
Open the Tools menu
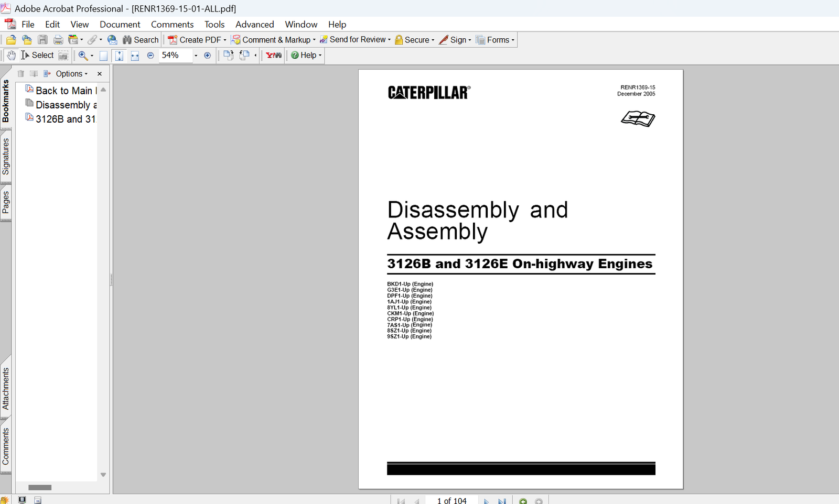[x=214, y=24]
